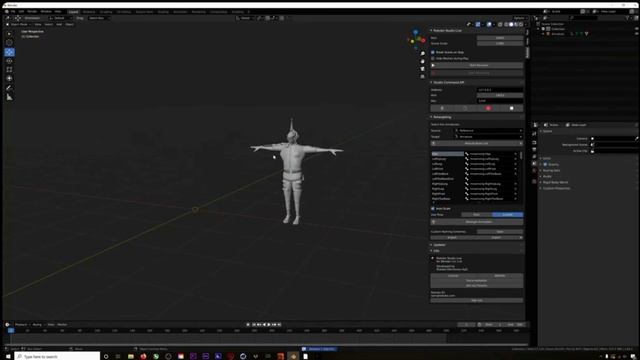Select the Move tool in the toolbar
The height and width of the screenshot is (360, 640).
[x=9, y=52]
